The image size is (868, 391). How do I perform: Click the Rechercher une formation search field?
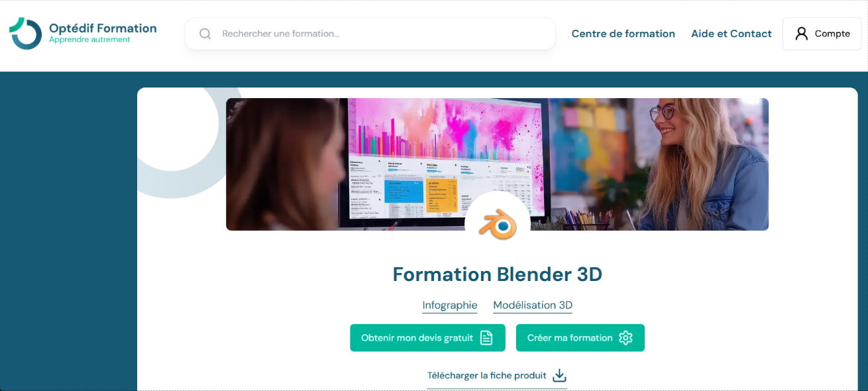click(370, 33)
